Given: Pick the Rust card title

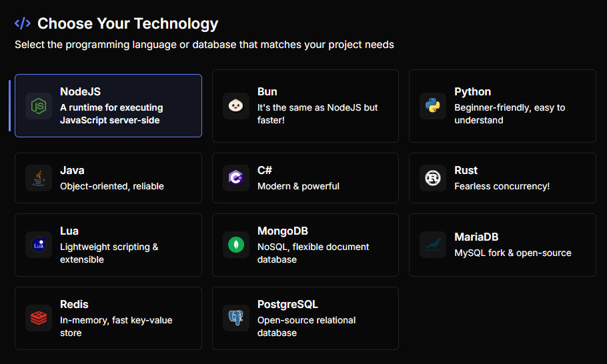Looking at the screenshot, I should [x=466, y=170].
